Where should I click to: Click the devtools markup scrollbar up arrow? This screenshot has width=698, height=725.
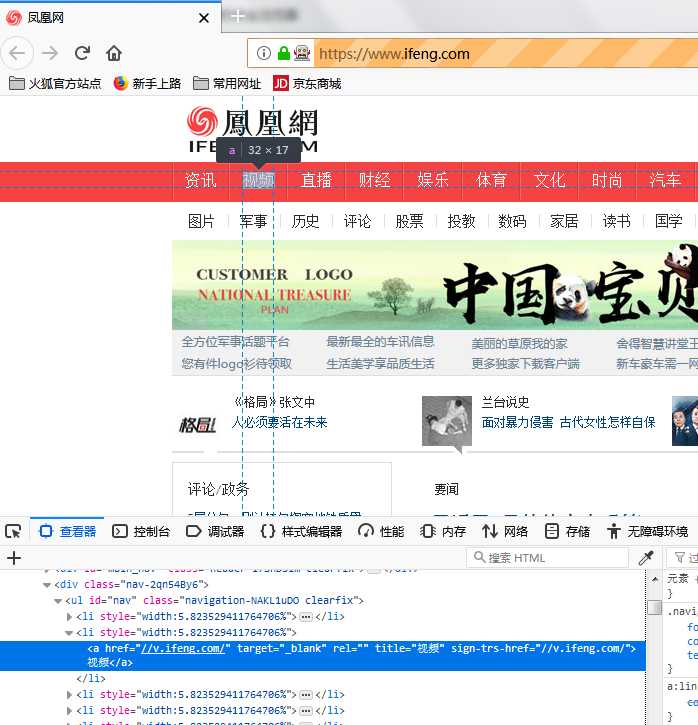point(655,579)
